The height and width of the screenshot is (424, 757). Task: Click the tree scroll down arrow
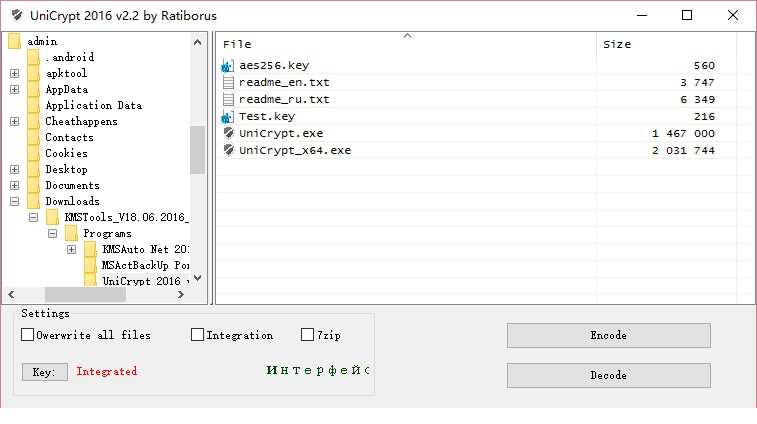(x=197, y=278)
